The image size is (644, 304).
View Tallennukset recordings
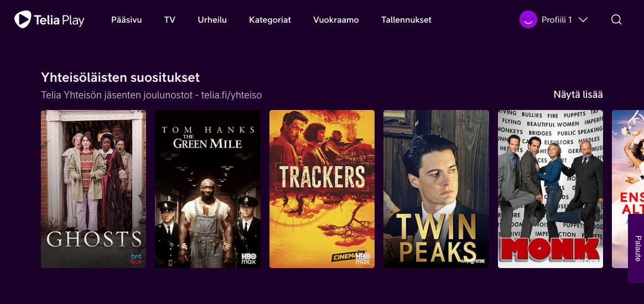coord(406,20)
